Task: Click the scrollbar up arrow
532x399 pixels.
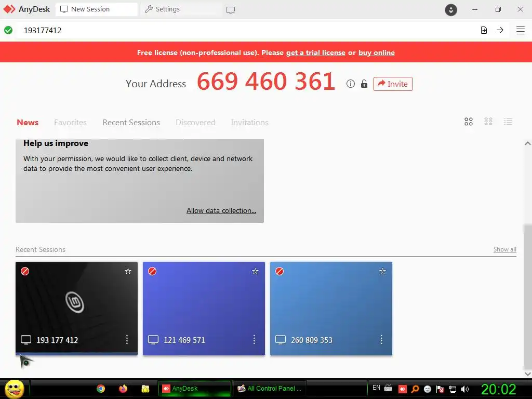Action: [x=528, y=143]
